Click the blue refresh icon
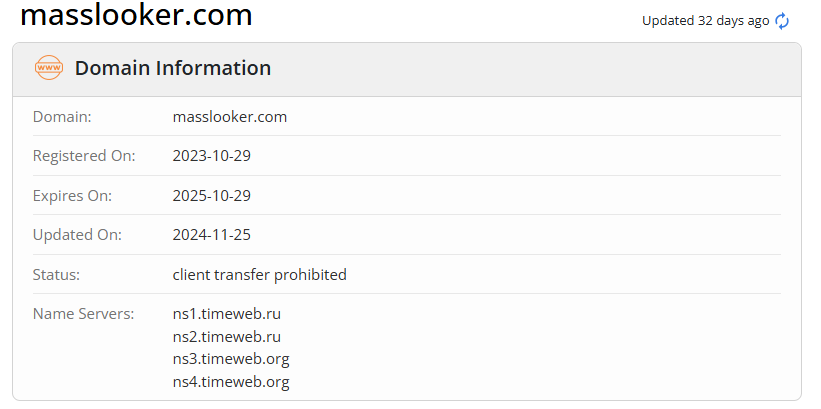The height and width of the screenshot is (409, 821). click(x=782, y=21)
